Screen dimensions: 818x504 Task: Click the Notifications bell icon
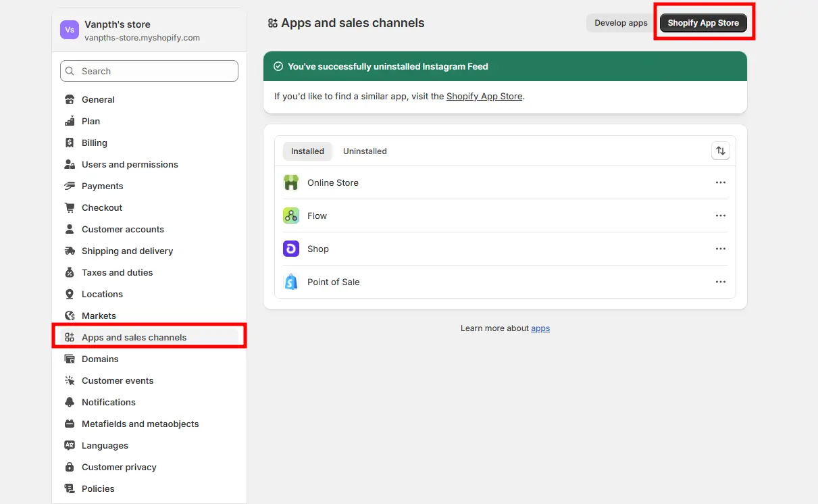tap(70, 402)
